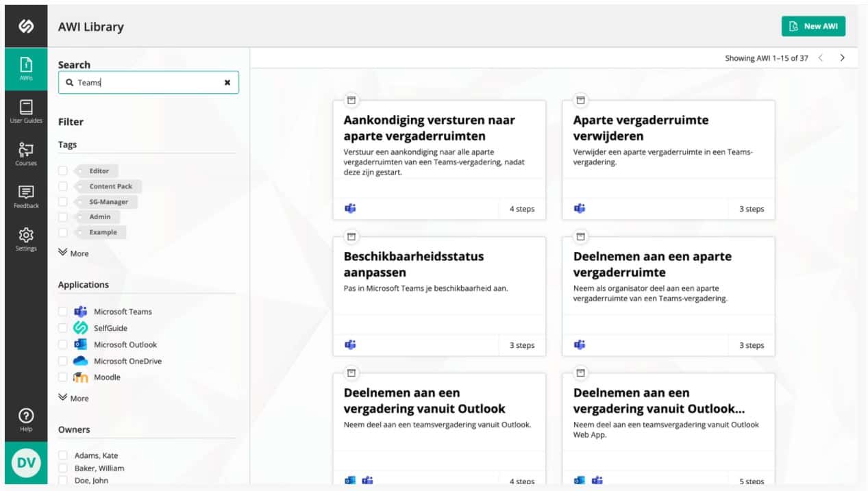Click the SelfGuide icon in the Applications filter
Screen dimensions: 868x491
81,327
